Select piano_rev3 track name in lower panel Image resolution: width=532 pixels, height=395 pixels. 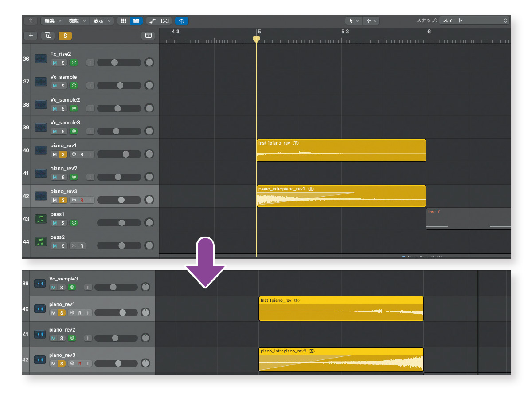[x=63, y=355]
